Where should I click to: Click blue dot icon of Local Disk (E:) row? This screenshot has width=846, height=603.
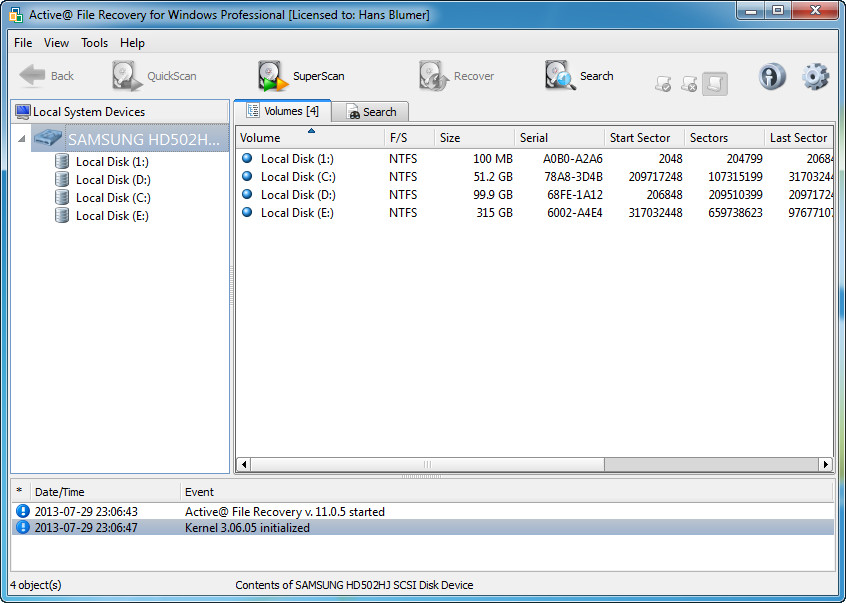(247, 212)
